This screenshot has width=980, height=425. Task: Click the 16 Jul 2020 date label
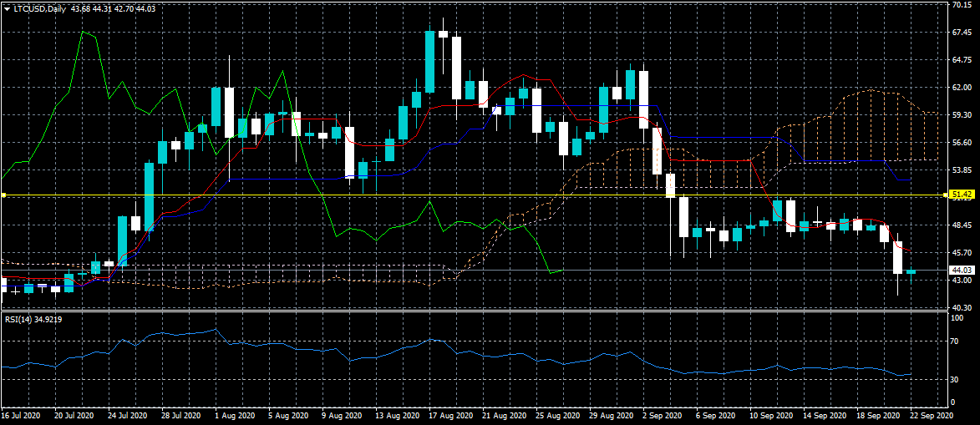point(20,416)
